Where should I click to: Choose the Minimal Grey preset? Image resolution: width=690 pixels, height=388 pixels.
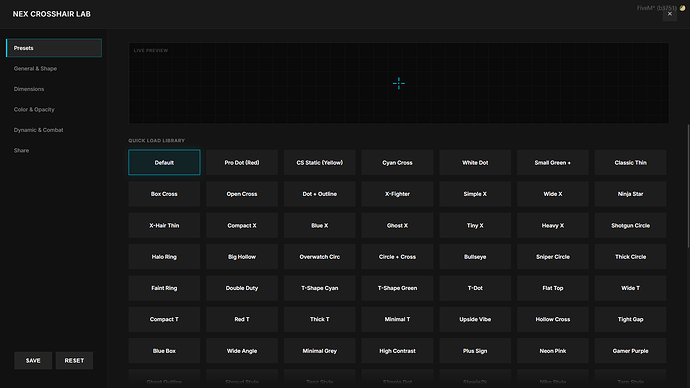[x=319, y=351]
